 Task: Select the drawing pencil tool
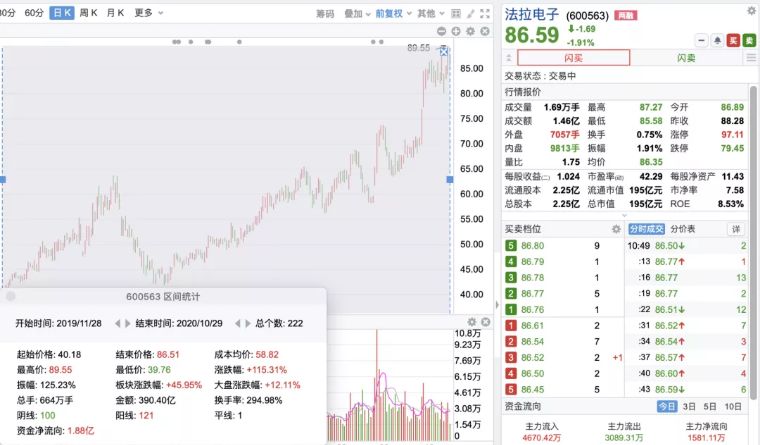[470, 14]
